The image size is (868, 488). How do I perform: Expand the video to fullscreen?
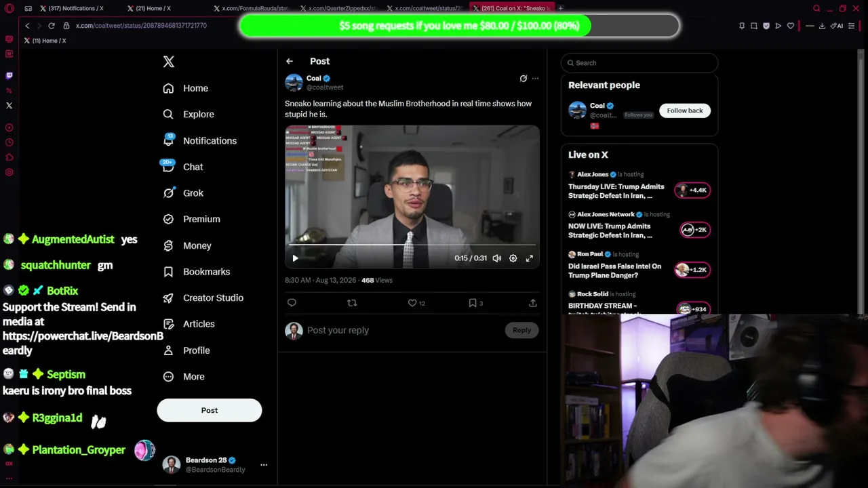[x=530, y=258]
